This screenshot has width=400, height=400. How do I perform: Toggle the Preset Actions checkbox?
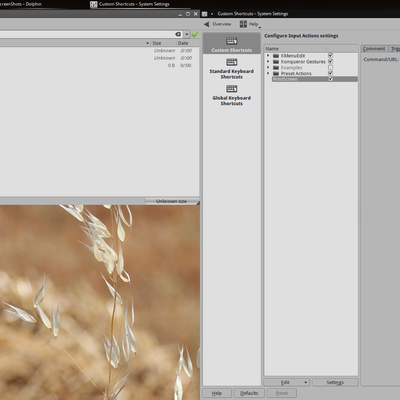330,73
